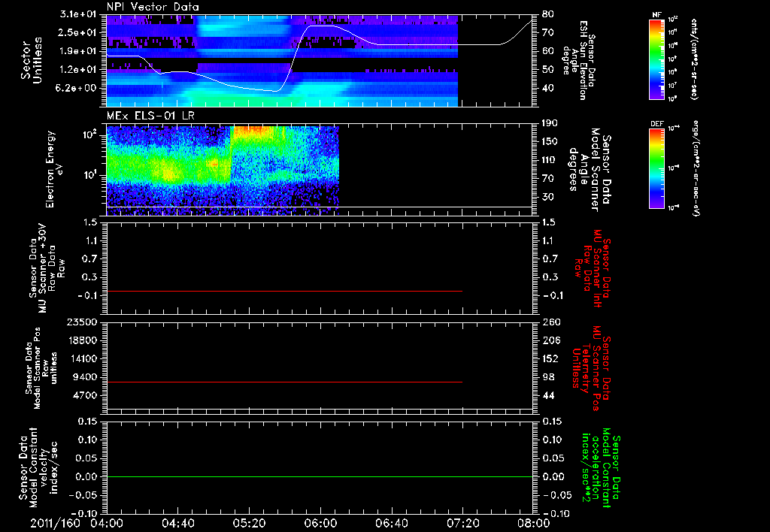Select the "4700" scanner position tick label
This screenshot has width=770, height=532.
tap(86, 395)
